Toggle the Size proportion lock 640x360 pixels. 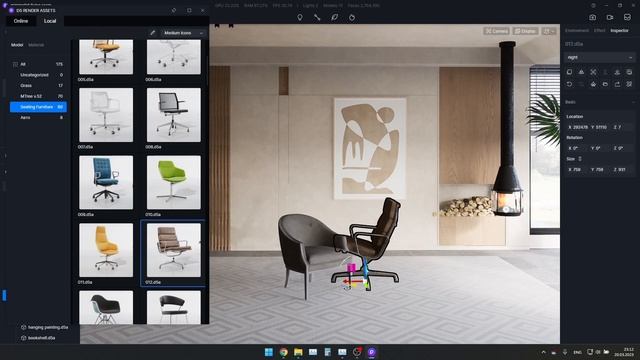point(580,159)
